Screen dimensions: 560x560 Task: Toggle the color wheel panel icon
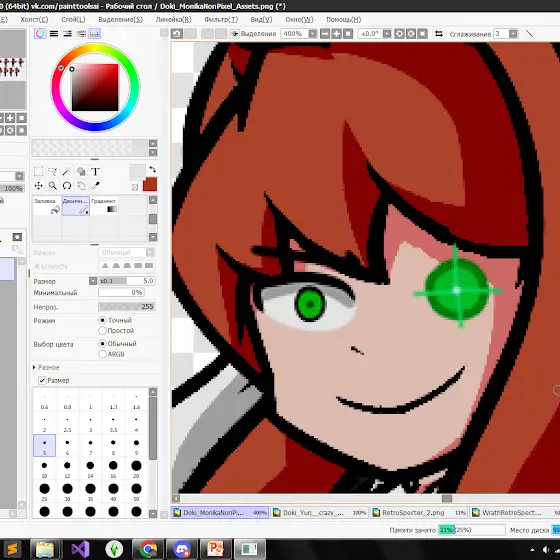[40, 34]
